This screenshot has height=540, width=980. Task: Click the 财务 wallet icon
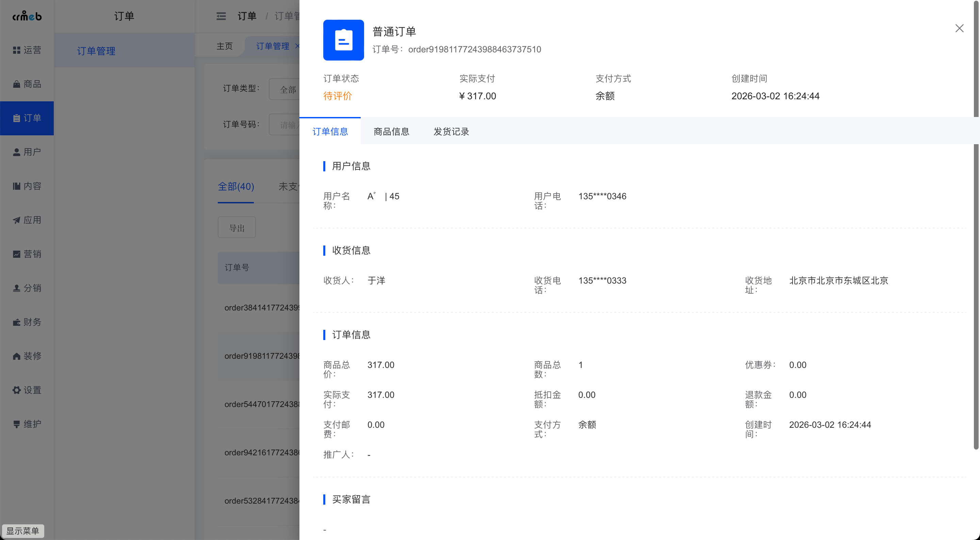click(16, 322)
